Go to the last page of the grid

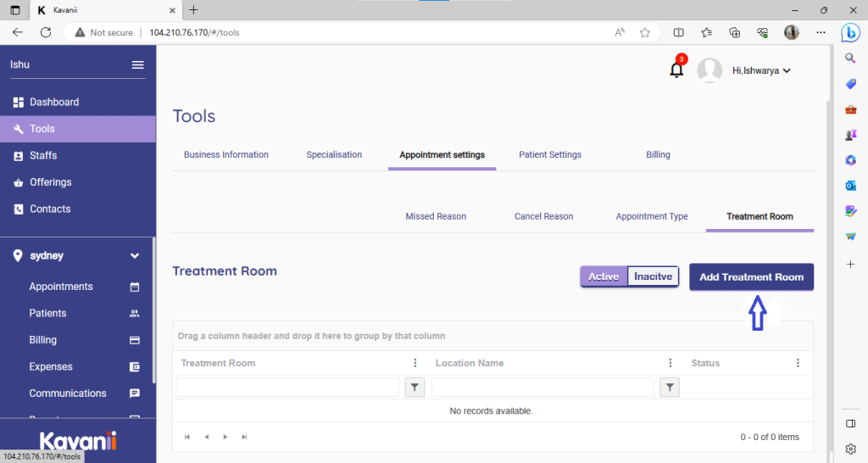(245, 437)
